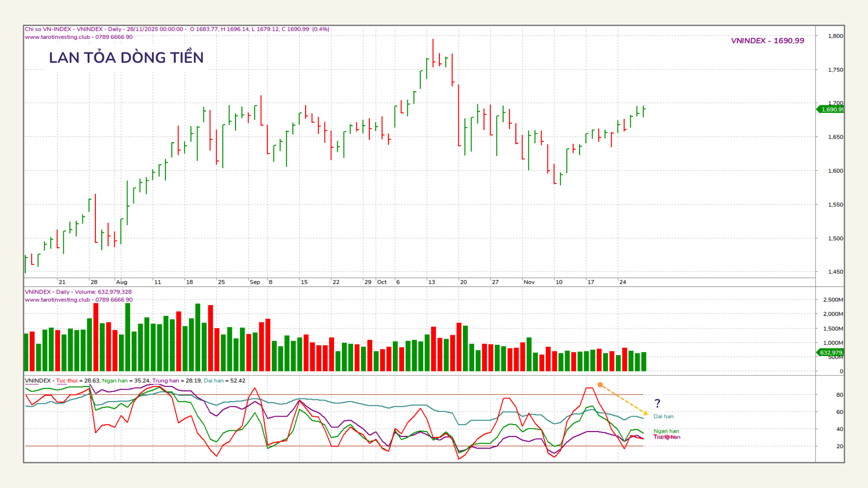Image resolution: width=868 pixels, height=488 pixels.
Task: Click the green Ngan han line label
Action: (x=666, y=431)
